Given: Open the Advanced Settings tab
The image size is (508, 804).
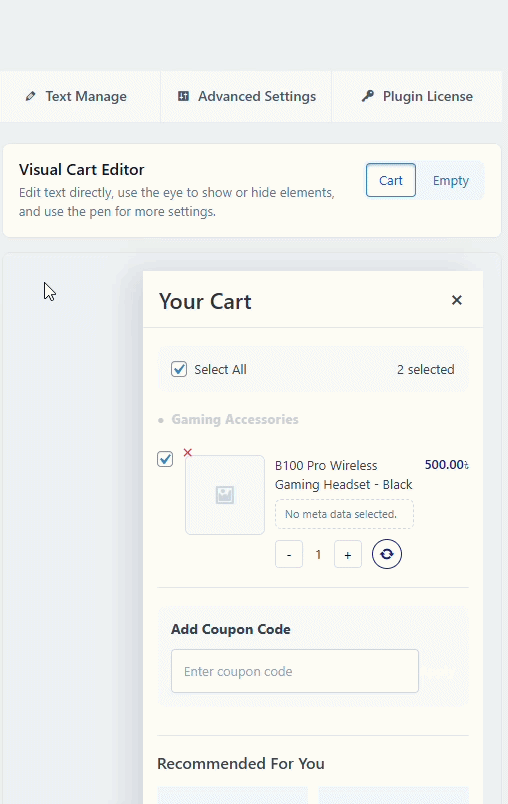Looking at the screenshot, I should click(247, 96).
